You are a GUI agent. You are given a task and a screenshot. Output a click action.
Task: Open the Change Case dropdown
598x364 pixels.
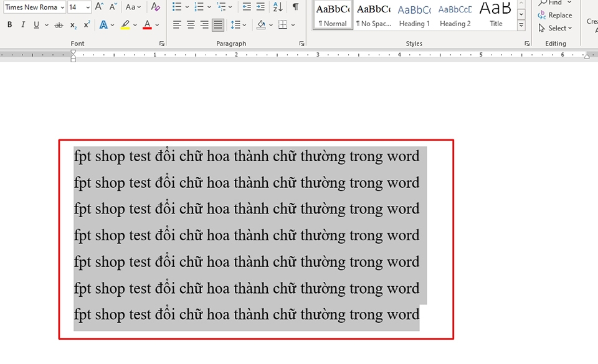click(132, 7)
